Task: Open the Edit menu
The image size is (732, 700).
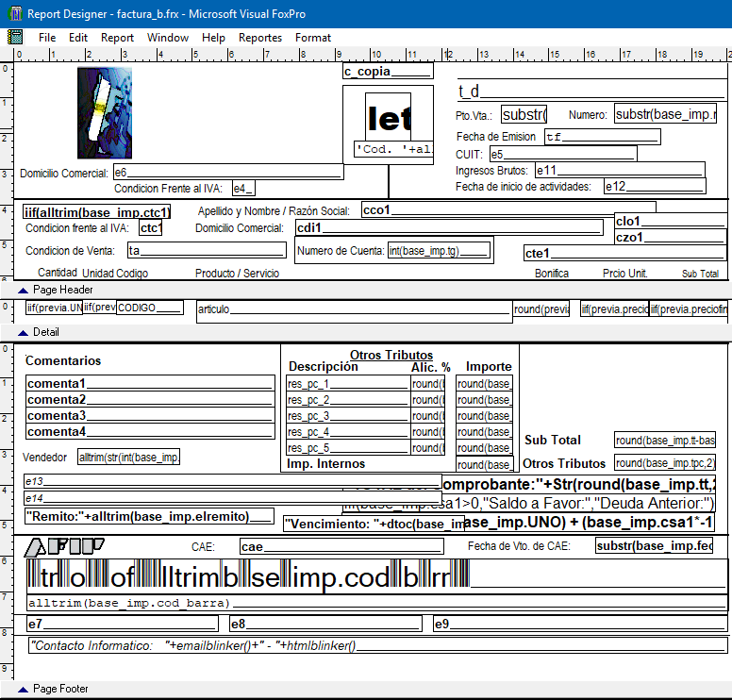Action: pyautogui.click(x=78, y=38)
